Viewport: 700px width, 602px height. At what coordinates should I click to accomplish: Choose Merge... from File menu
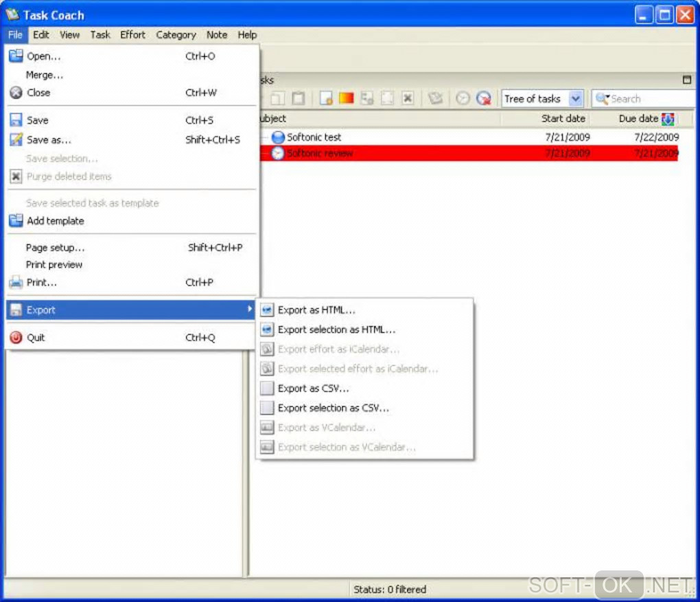pyautogui.click(x=132, y=75)
